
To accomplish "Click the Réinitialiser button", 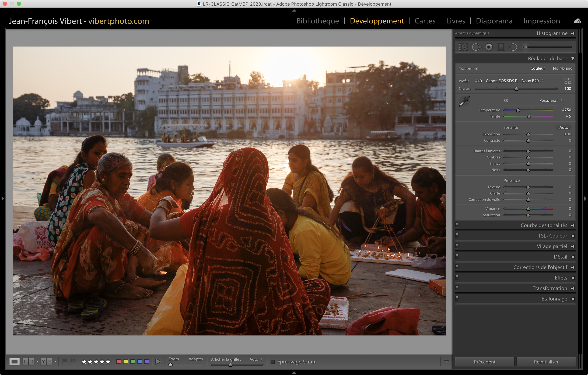I will [x=546, y=362].
